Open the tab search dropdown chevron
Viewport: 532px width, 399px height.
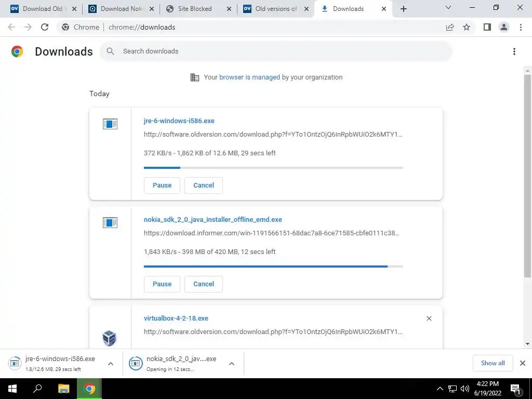[x=448, y=7]
